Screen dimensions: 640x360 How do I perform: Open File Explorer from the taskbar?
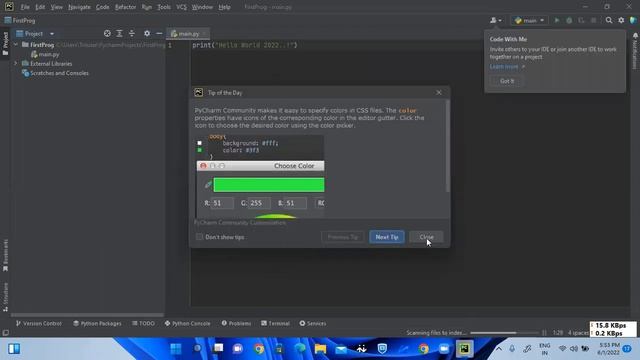pyautogui.click(x=320, y=349)
